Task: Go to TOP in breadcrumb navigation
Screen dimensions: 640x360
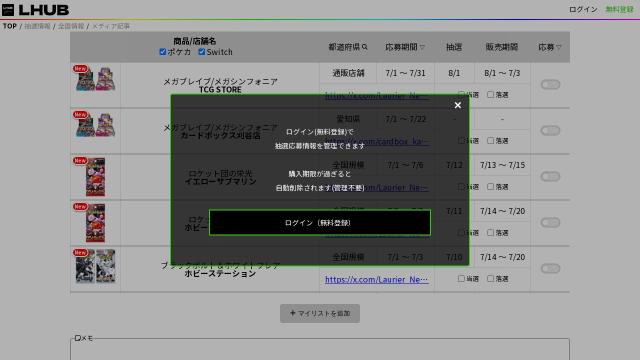Action: point(10,26)
